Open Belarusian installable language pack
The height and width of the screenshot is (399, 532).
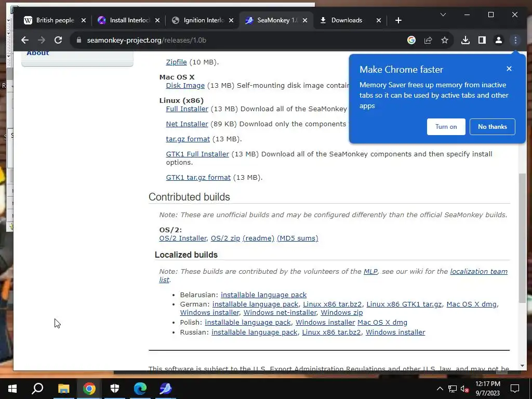click(x=263, y=295)
